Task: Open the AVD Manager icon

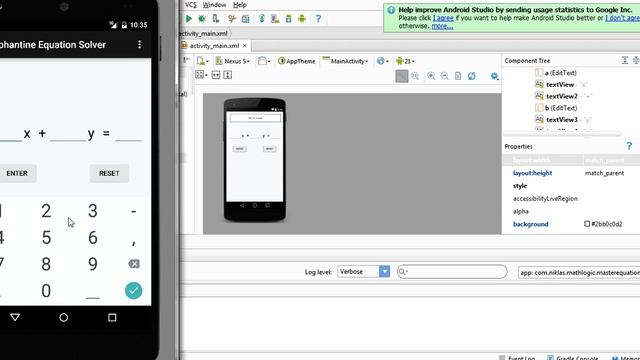Action: [275, 19]
